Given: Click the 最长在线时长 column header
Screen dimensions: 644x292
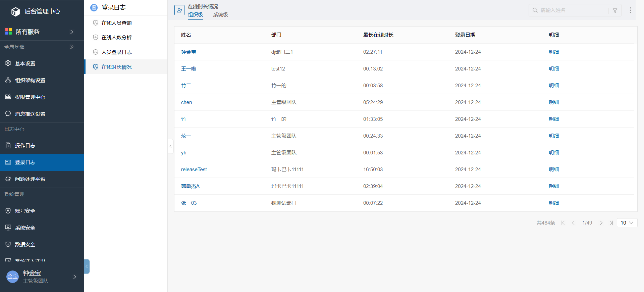Looking at the screenshot, I should (x=378, y=35).
